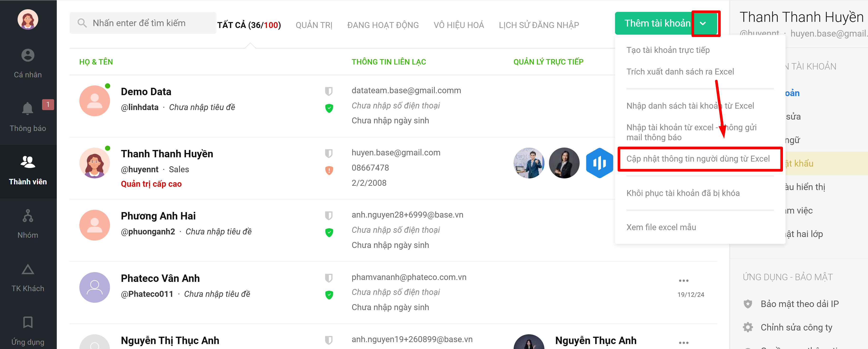Click the blue hexagon app icon in manager column
The image size is (868, 349).
(x=599, y=163)
